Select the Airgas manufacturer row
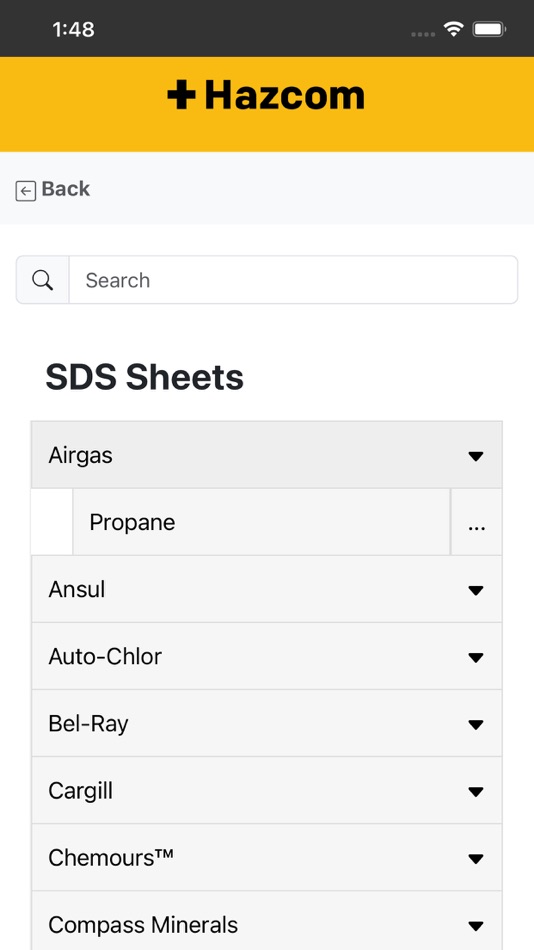The width and height of the screenshot is (534, 950). [267, 455]
